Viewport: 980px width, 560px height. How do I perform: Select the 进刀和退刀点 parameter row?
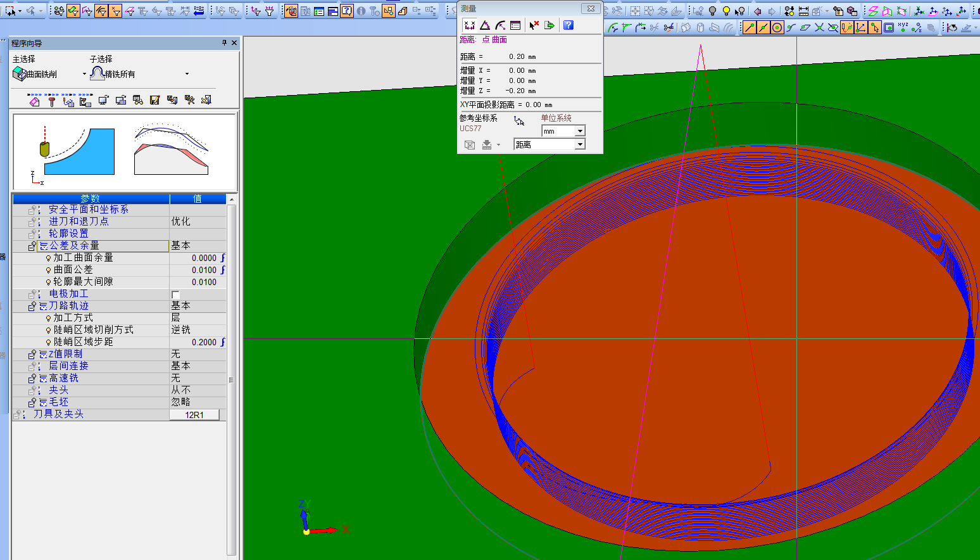119,222
